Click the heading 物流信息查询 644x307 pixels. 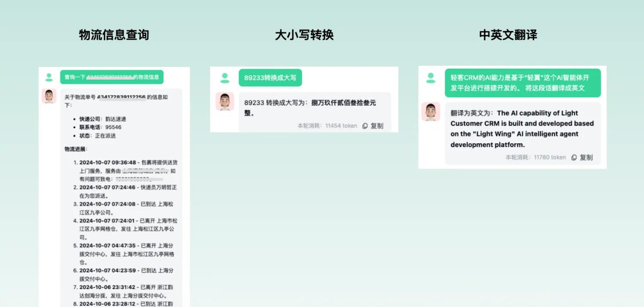pyautogui.click(x=114, y=35)
